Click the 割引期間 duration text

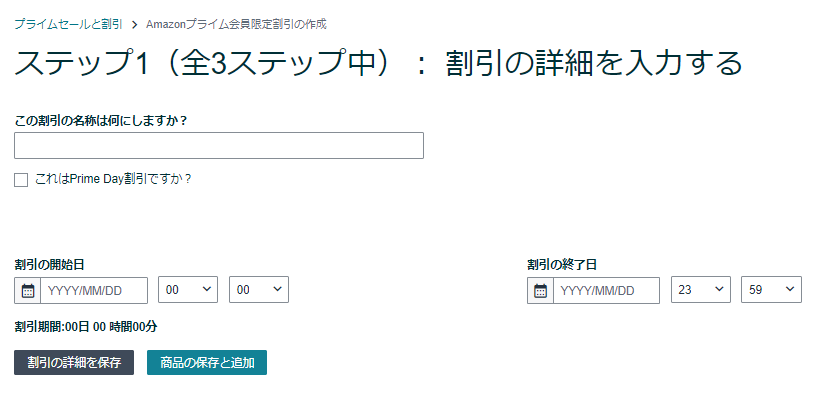(86, 327)
